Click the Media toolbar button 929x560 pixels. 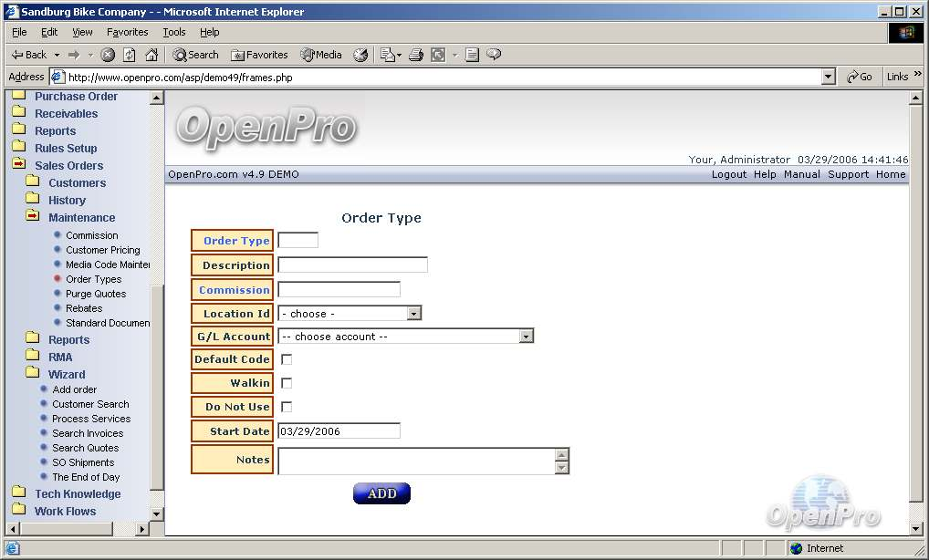pos(321,55)
